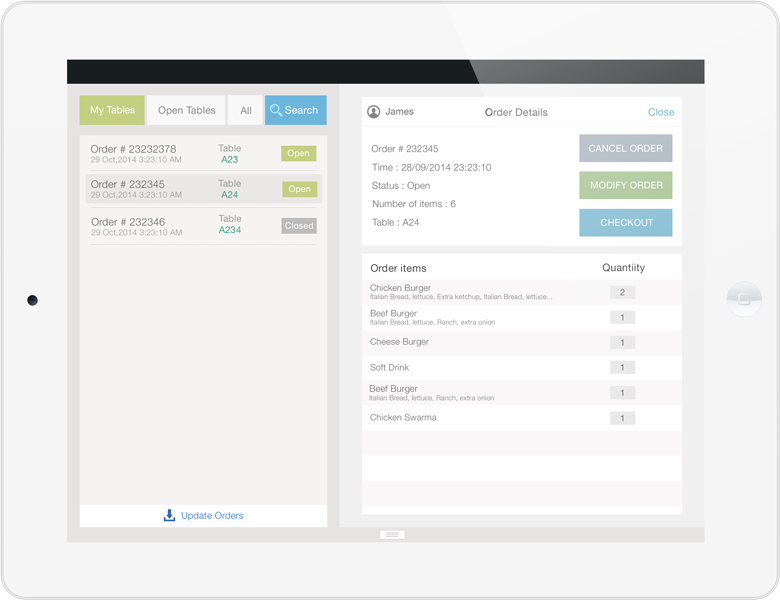Select the Chicken Swarma order item
780x600 pixels.
click(x=403, y=417)
